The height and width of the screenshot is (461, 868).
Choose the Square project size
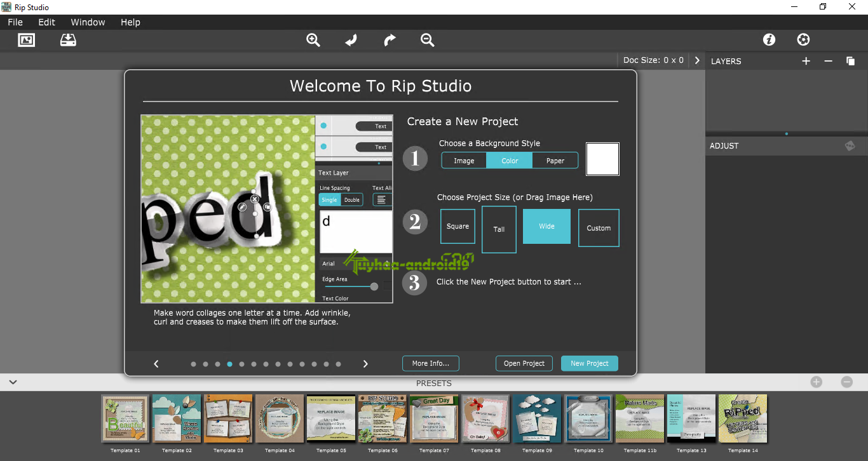tap(458, 226)
